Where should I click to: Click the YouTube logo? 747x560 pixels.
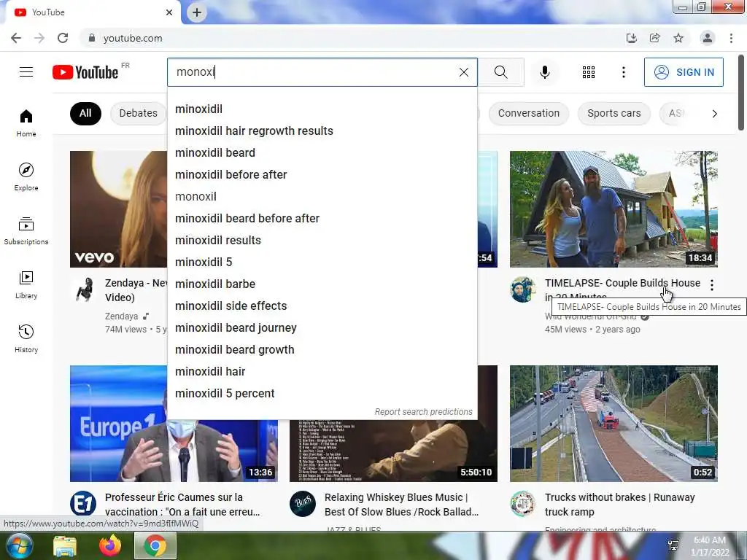pos(86,72)
